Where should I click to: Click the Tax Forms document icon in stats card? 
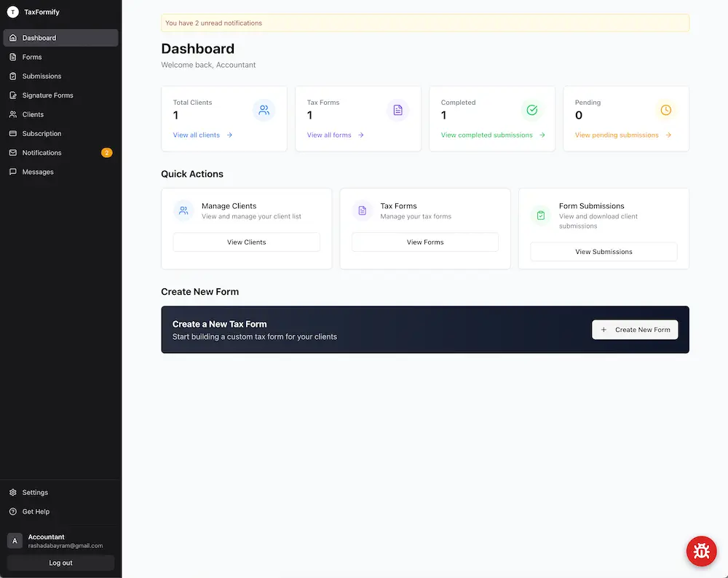(x=398, y=110)
